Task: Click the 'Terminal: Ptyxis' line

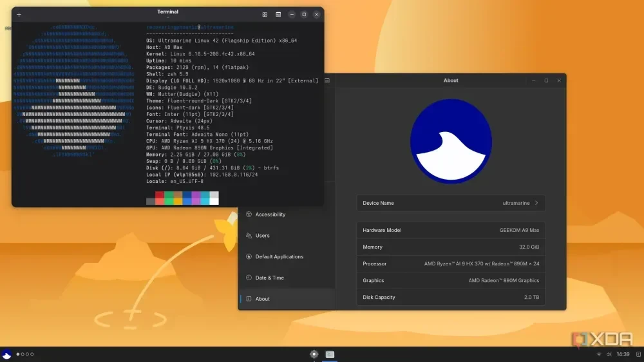Action: coord(178,128)
